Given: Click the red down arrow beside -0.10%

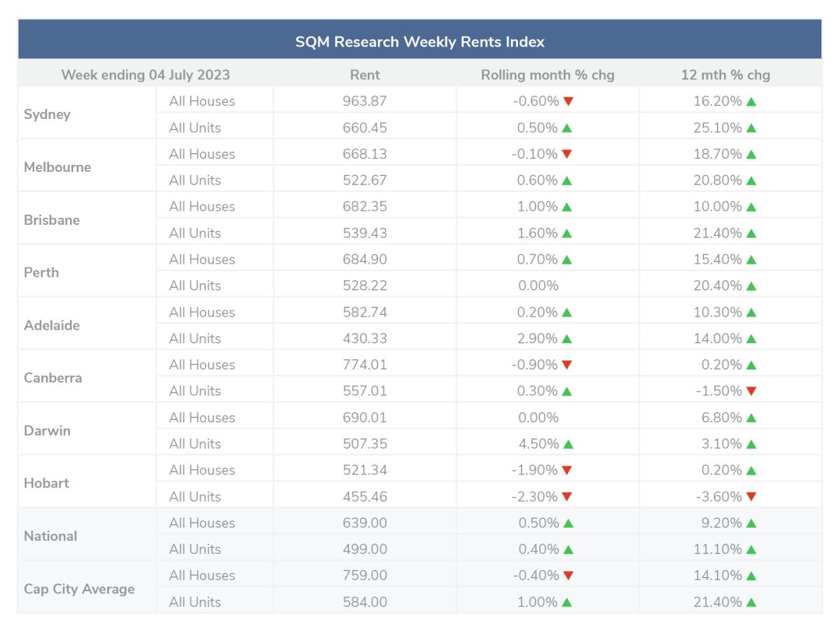Looking at the screenshot, I should click(x=567, y=154).
